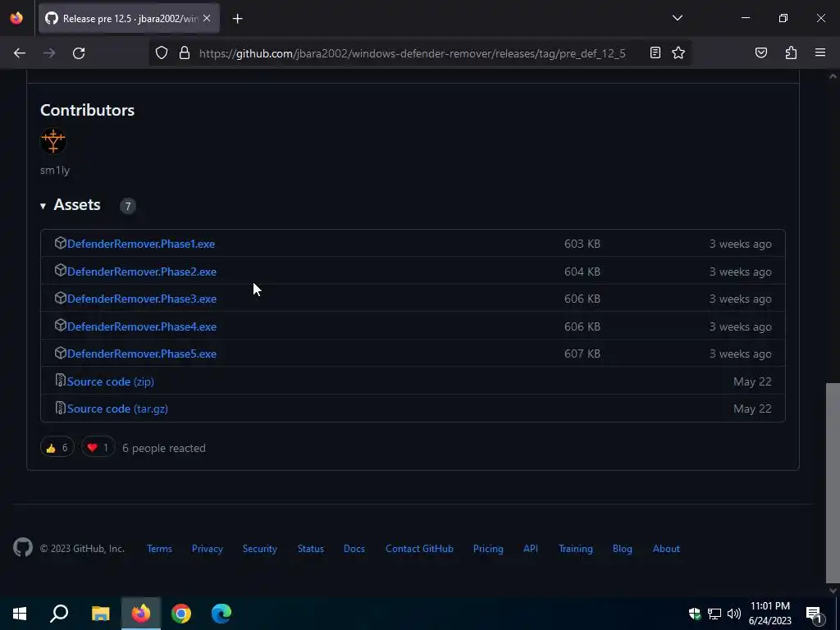
Task: Open Windows Start menu
Action: coord(20,614)
